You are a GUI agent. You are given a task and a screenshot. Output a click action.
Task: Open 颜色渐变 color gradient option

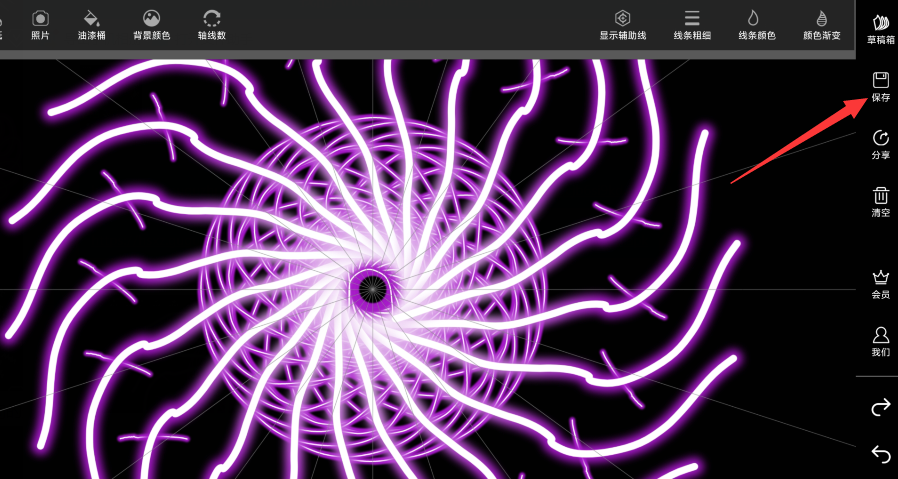(822, 25)
